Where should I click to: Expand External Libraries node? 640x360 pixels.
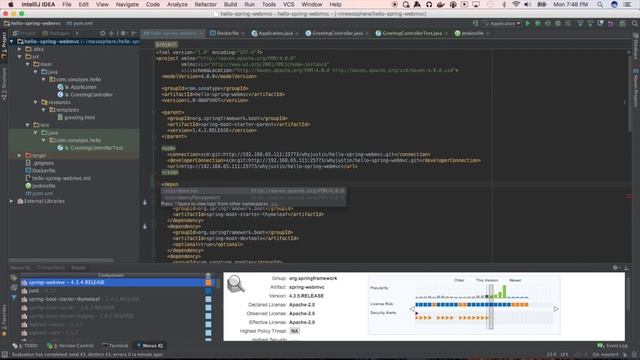[x=12, y=201]
